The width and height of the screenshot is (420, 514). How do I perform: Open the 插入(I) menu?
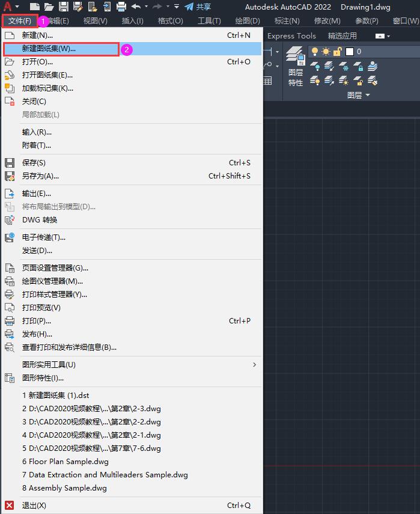click(x=133, y=21)
